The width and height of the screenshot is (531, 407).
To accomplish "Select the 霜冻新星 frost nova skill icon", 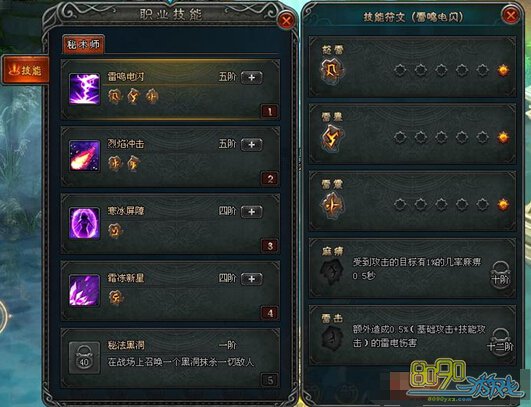I will pos(85,290).
